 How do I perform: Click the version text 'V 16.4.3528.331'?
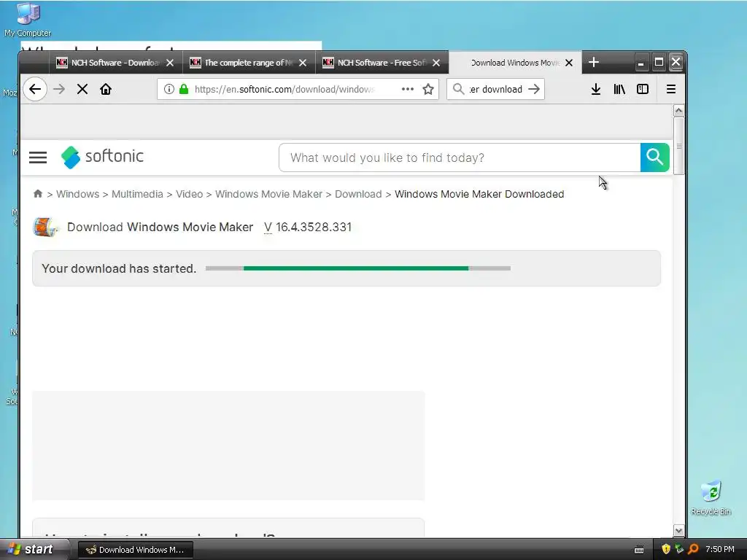(308, 227)
